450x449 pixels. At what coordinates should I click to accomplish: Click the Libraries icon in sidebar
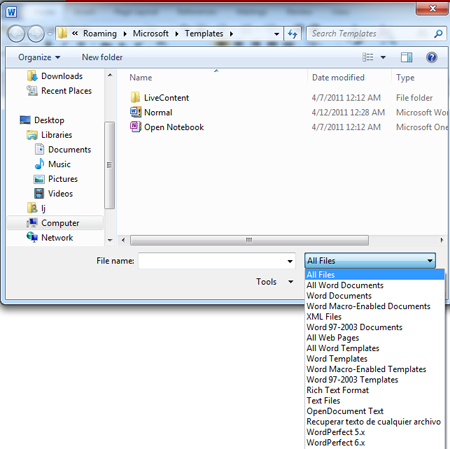(x=32, y=135)
